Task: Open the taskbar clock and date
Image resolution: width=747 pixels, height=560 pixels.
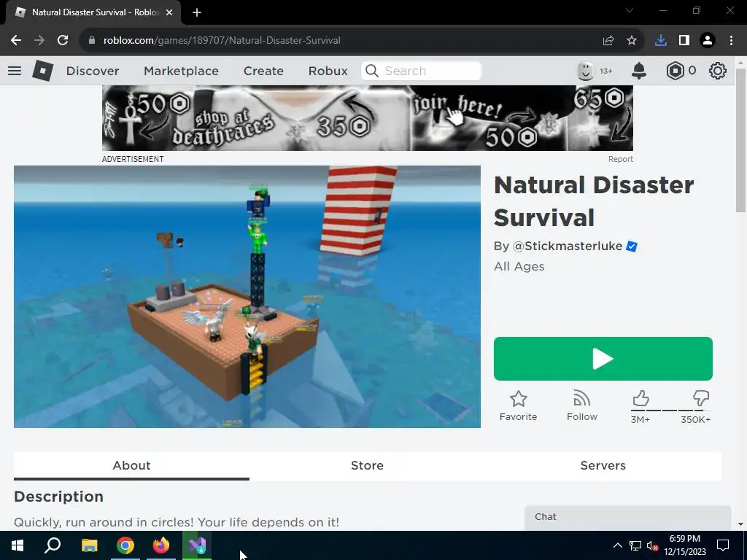Action: coord(684,545)
